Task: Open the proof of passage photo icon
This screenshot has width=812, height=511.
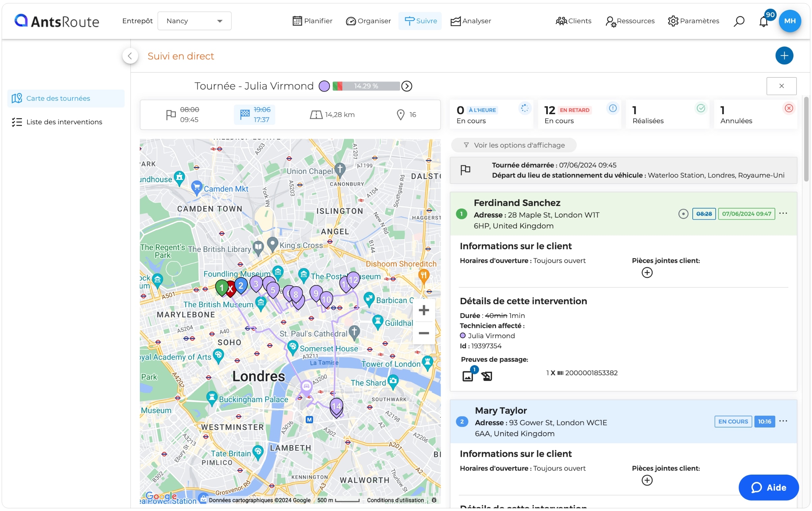Action: (x=468, y=376)
